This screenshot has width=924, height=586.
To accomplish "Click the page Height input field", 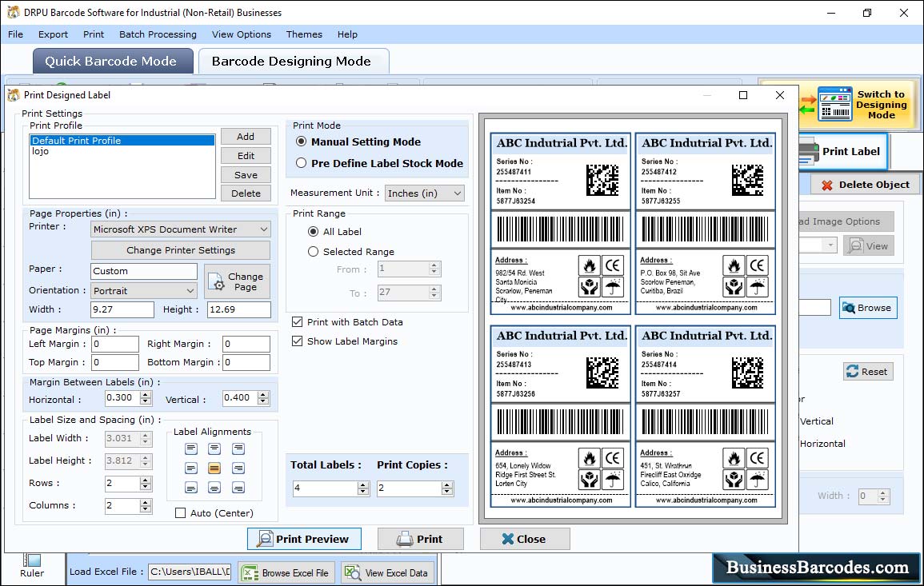I will pyautogui.click(x=239, y=309).
